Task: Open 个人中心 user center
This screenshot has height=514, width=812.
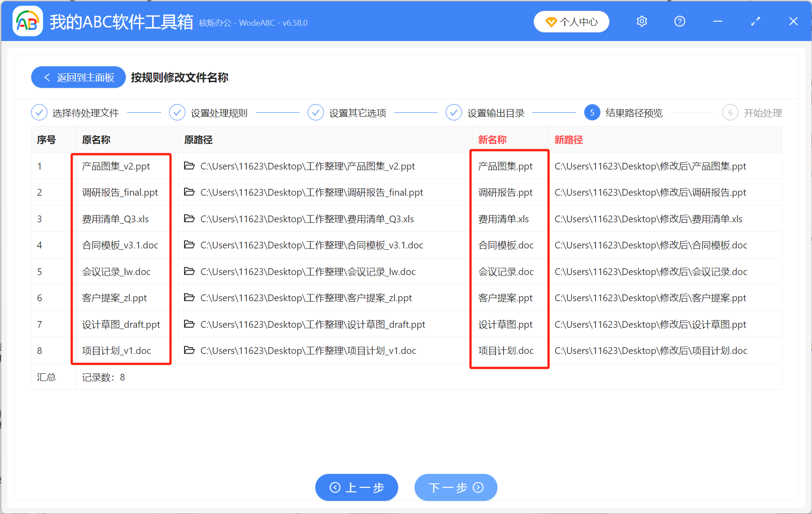Action: click(571, 22)
